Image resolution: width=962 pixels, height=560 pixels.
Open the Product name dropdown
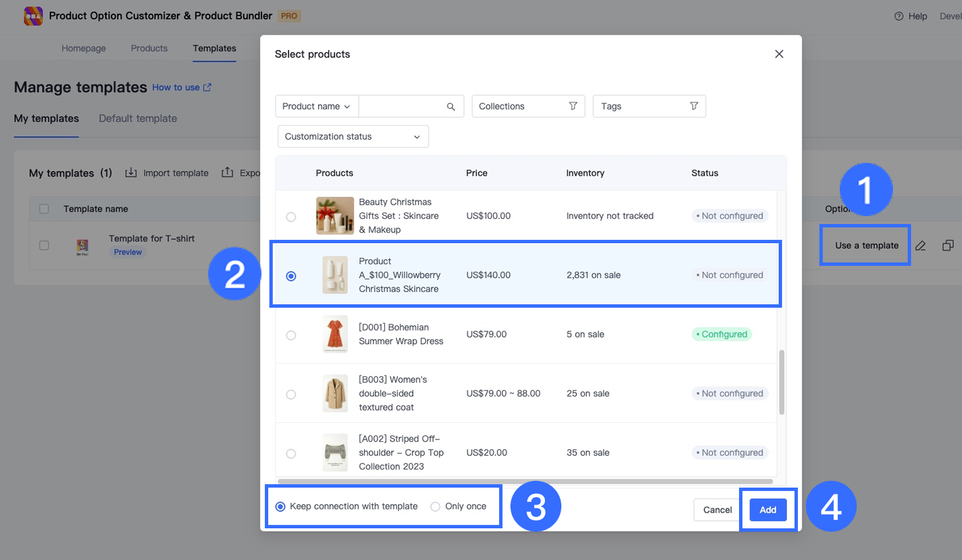click(316, 106)
